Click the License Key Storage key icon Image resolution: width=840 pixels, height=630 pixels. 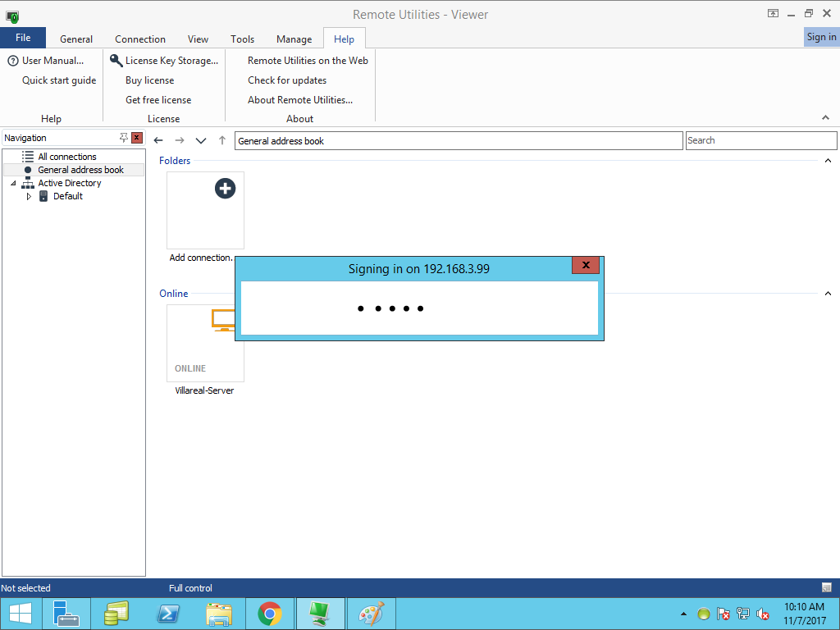[116, 61]
